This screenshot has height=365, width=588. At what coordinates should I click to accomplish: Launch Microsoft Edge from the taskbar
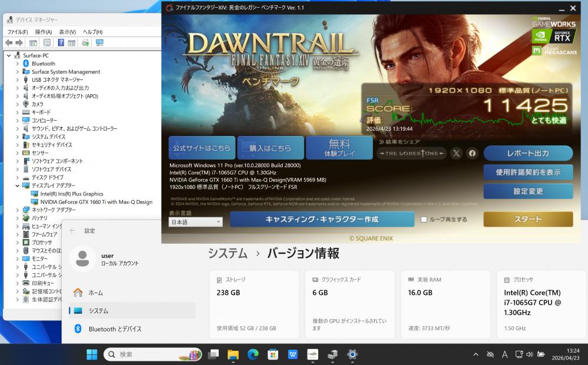click(253, 354)
